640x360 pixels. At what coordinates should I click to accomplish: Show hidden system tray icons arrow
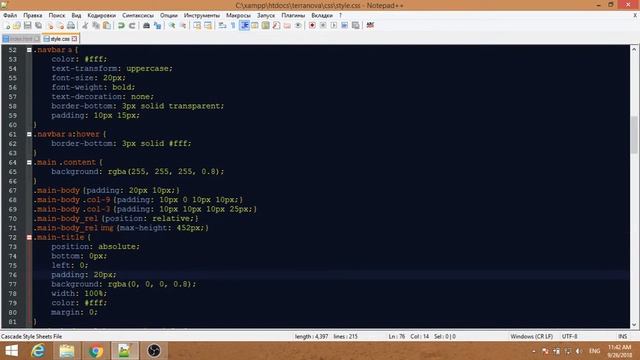534,351
